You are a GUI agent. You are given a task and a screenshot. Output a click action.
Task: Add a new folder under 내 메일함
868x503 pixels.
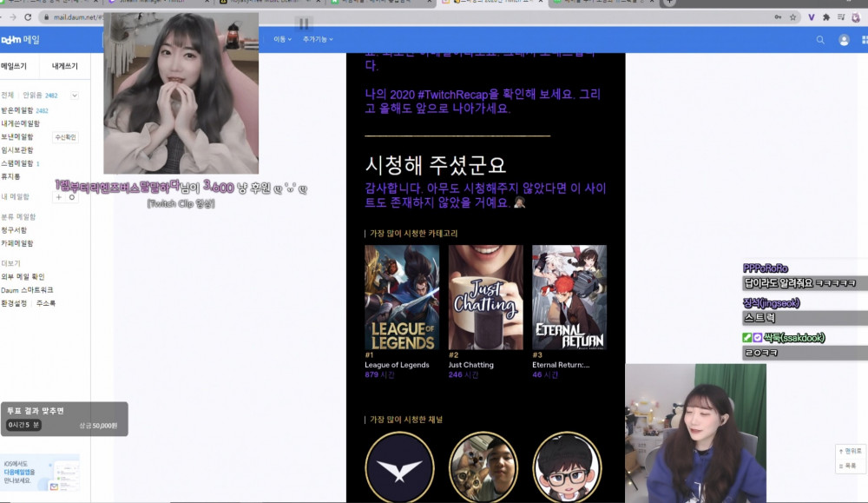click(x=59, y=196)
